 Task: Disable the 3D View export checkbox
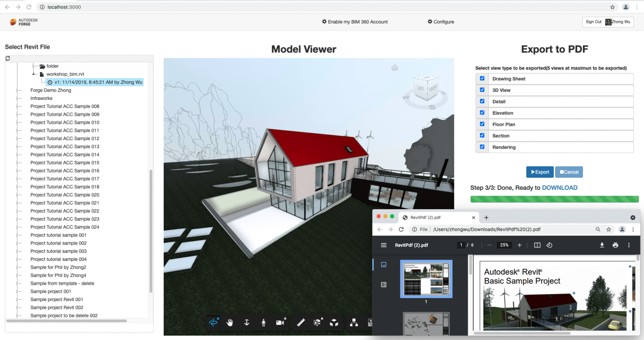coord(482,90)
